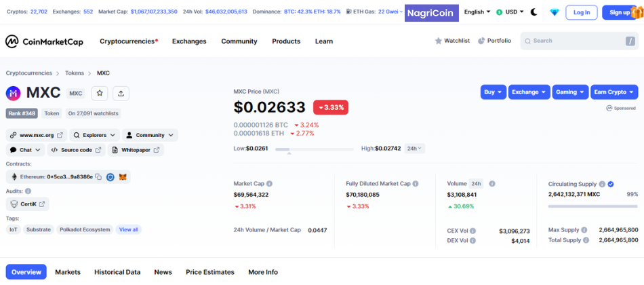Click the Search input field
644x285 pixels.
tap(579, 41)
